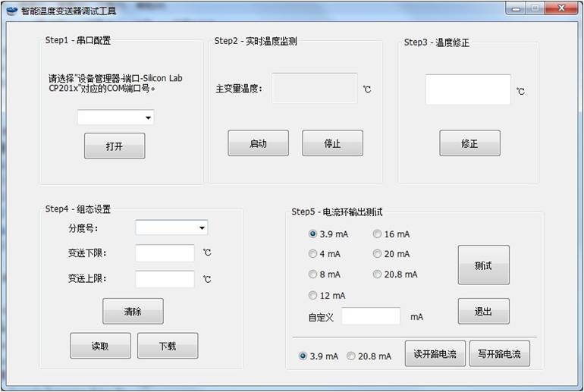The image size is (584, 392).
Task: Select the 20 mA output option
Action: click(x=378, y=254)
